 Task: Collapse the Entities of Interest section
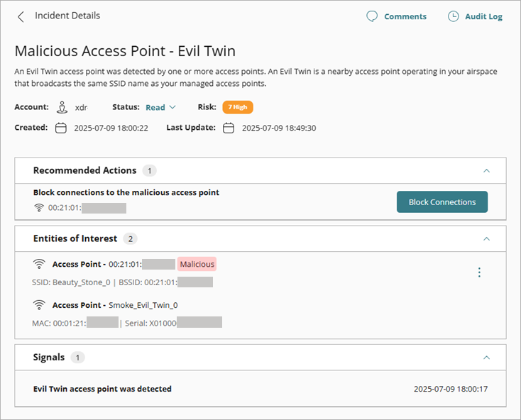486,239
